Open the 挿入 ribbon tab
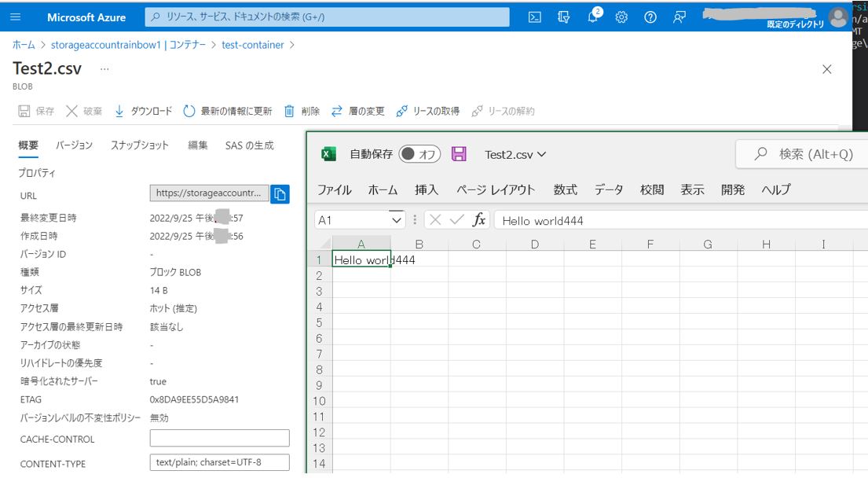868x478 pixels. click(427, 189)
